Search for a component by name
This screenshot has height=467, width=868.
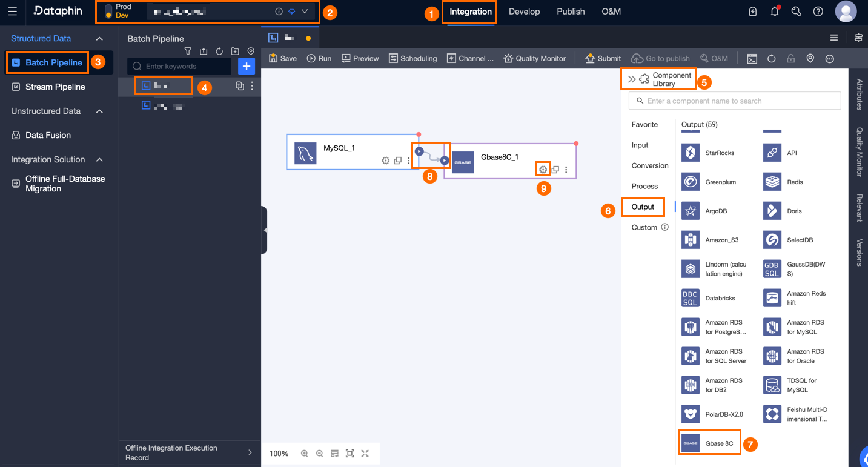tap(735, 101)
